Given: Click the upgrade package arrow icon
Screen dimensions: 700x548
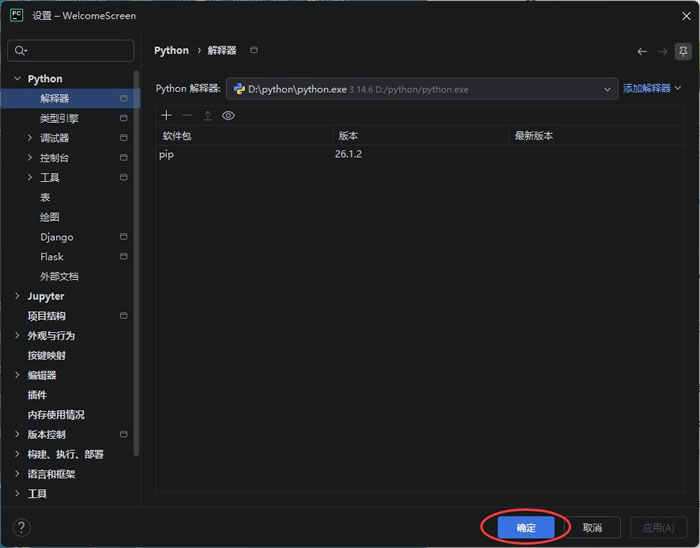Looking at the screenshot, I should [x=208, y=116].
